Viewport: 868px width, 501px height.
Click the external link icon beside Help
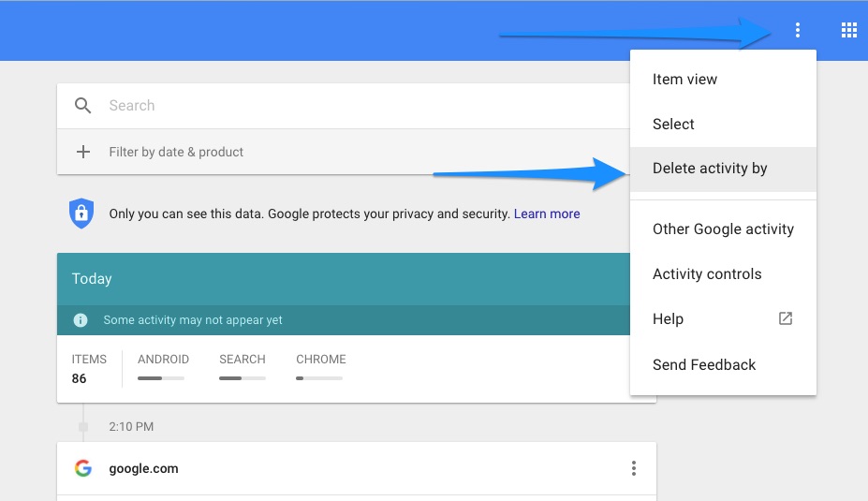pyautogui.click(x=786, y=318)
